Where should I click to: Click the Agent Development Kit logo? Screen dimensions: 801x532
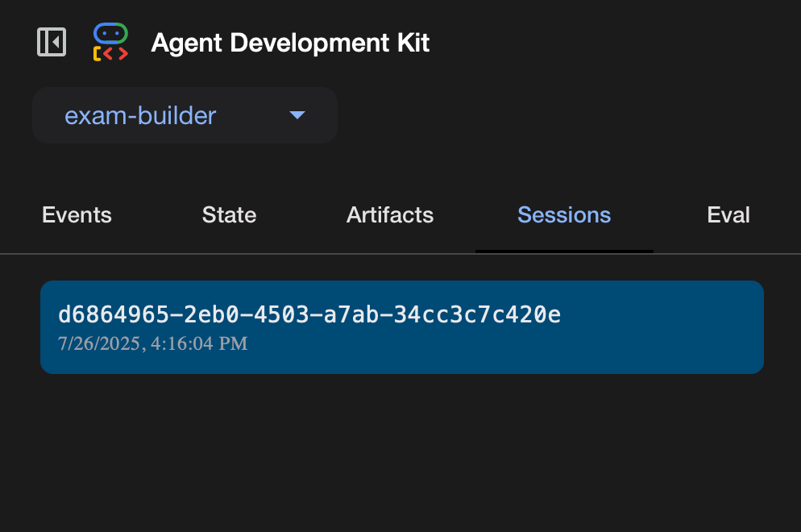point(110,42)
